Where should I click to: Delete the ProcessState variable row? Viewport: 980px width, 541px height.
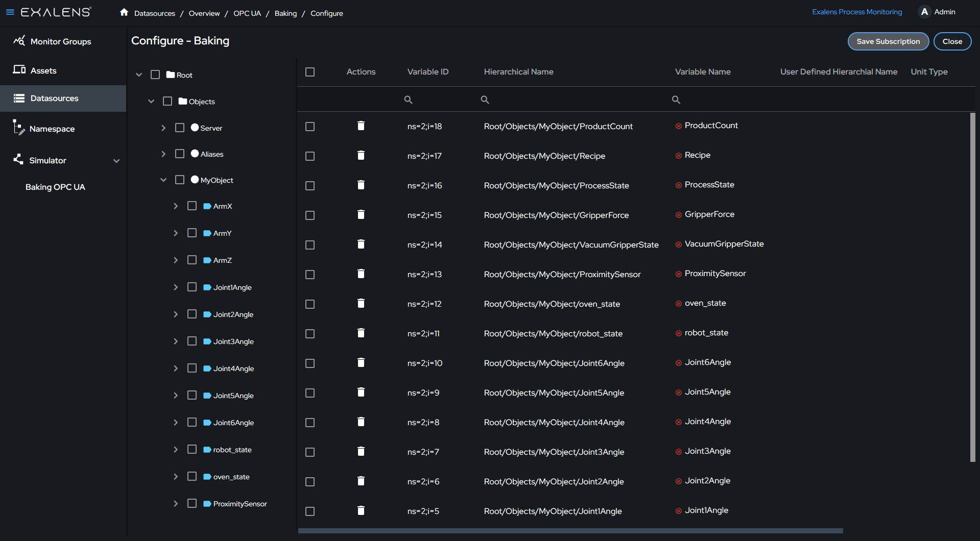tap(361, 185)
